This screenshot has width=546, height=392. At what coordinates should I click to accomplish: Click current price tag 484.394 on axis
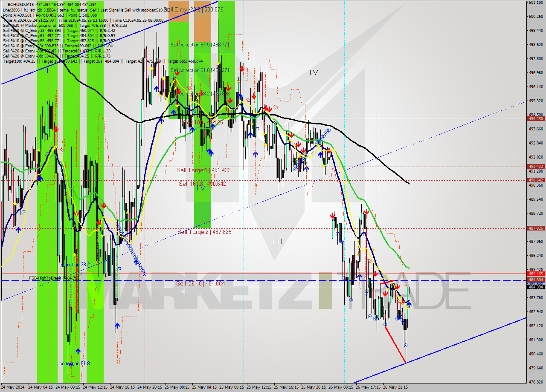click(x=536, y=287)
